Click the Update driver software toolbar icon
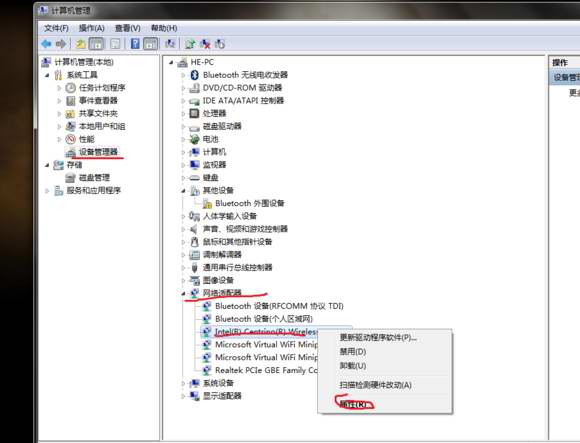This screenshot has width=580, height=443. (190, 44)
